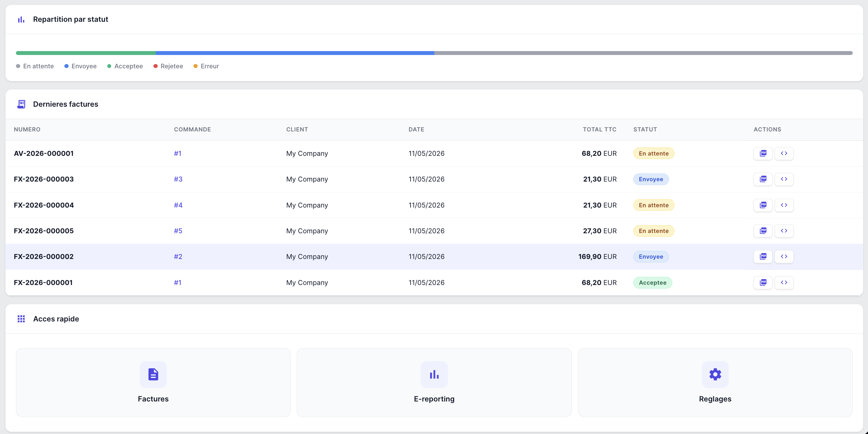Click the 169,90 EUR total amount
The width and height of the screenshot is (868, 434).
(x=598, y=257)
